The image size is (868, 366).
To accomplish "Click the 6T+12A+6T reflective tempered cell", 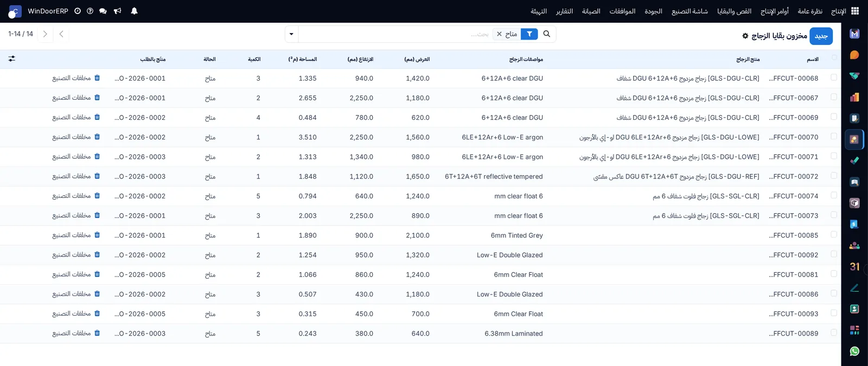I will (x=494, y=176).
